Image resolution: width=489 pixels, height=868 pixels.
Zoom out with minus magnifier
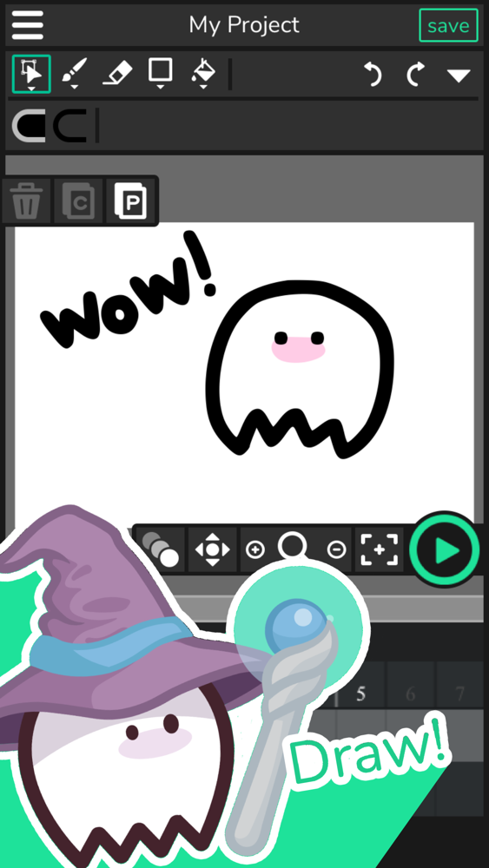click(337, 549)
